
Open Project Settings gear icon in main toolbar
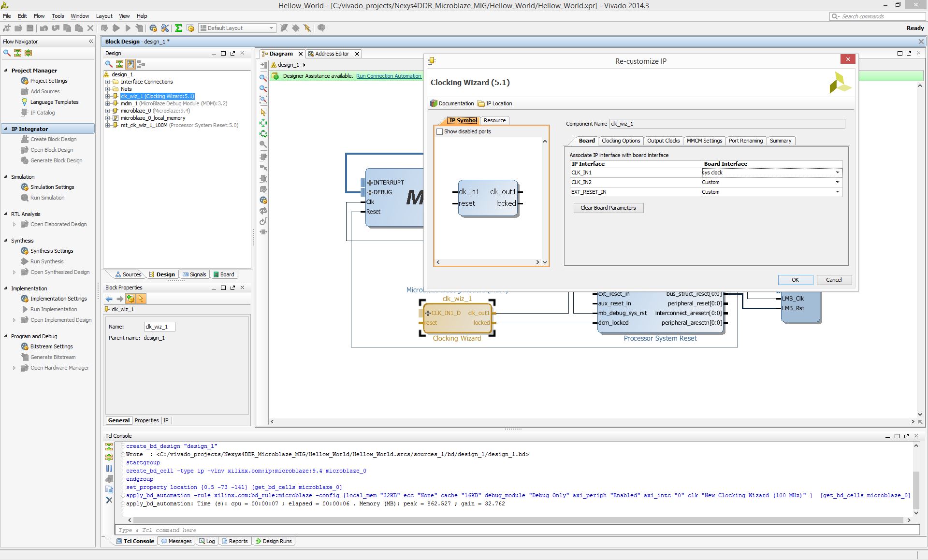pos(153,28)
